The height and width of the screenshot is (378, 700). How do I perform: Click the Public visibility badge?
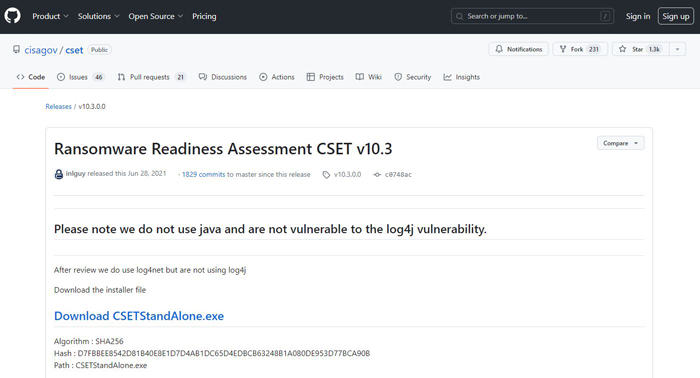[x=99, y=50]
